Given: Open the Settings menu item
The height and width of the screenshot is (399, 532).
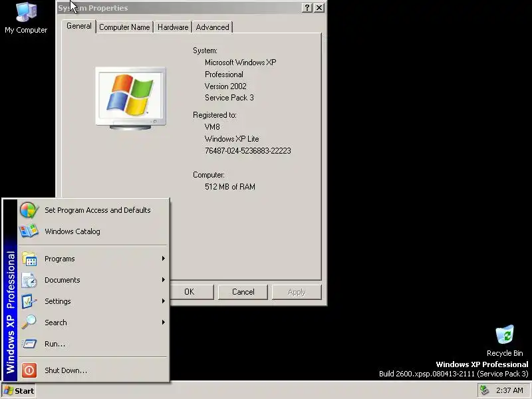Looking at the screenshot, I should (93, 301).
